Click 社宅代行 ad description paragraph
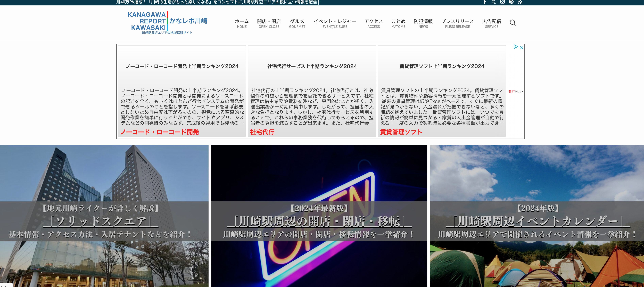This screenshot has height=287, width=644. 312,107
